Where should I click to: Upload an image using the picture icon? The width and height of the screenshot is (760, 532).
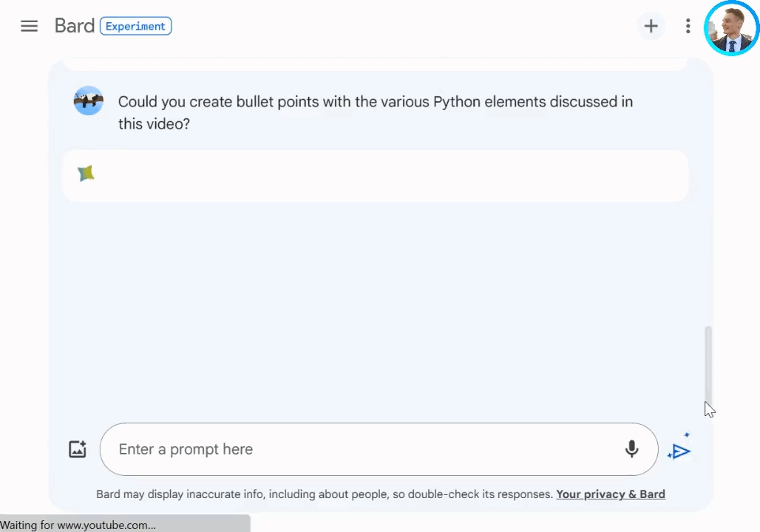pos(78,449)
